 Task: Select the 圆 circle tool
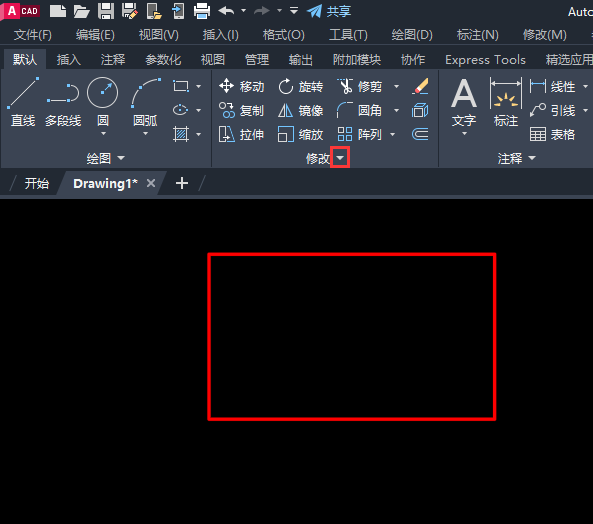pyautogui.click(x=102, y=102)
